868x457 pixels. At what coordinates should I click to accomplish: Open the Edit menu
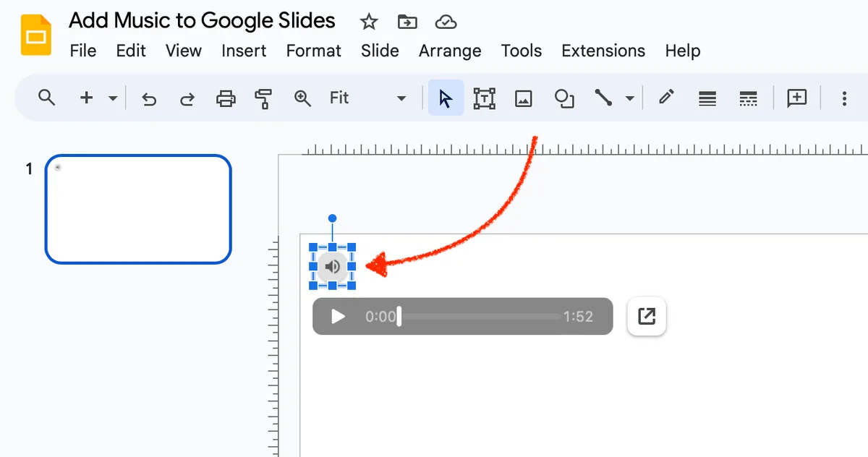pyautogui.click(x=131, y=51)
